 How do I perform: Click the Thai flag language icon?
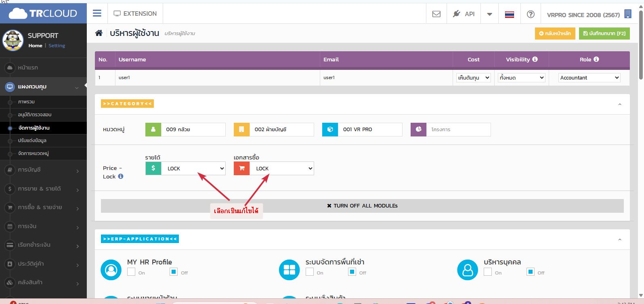[509, 15]
